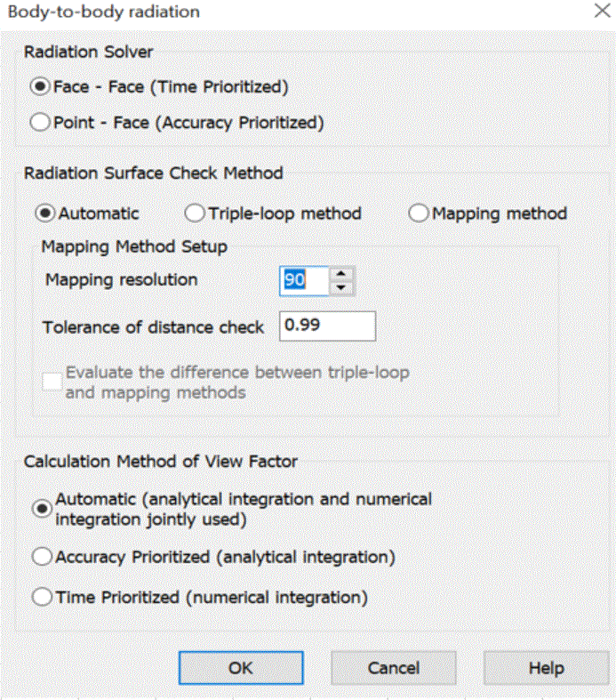
Task: Decrease Mapping resolution with down arrow
Action: pyautogui.click(x=342, y=287)
